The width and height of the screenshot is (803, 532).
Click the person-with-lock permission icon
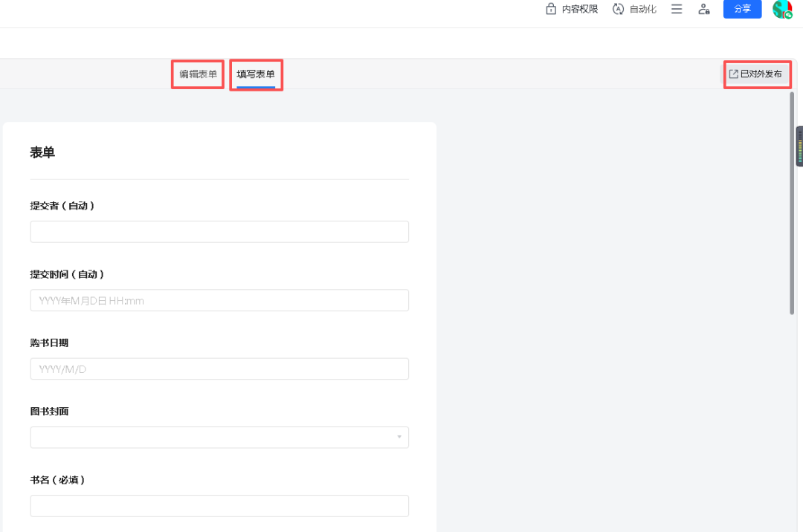coord(703,10)
